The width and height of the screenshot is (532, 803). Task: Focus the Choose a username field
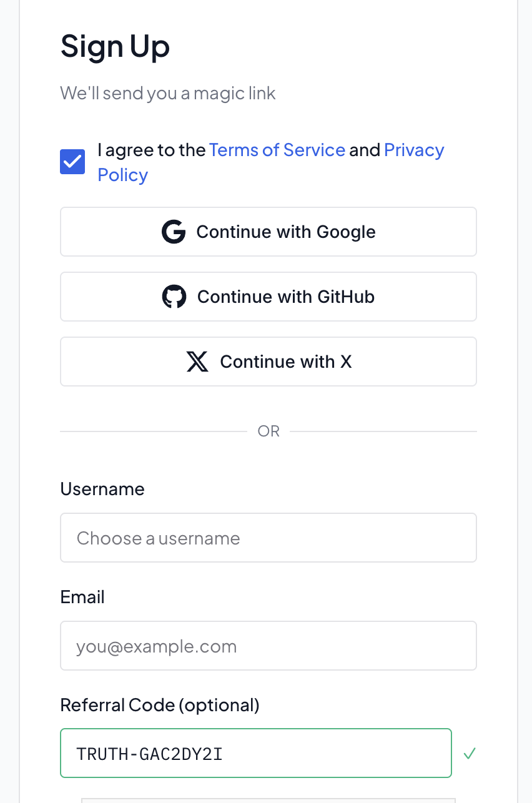point(268,538)
